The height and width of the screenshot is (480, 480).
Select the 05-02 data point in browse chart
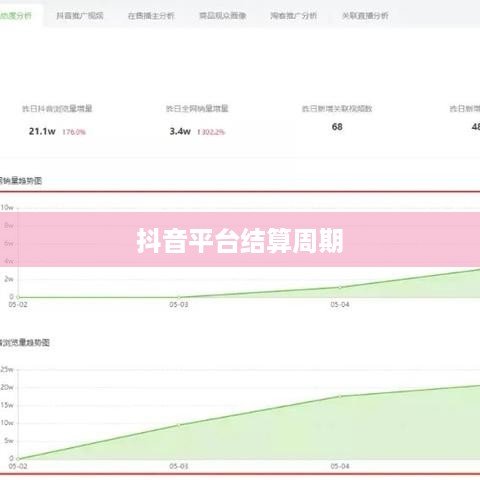tap(18, 459)
